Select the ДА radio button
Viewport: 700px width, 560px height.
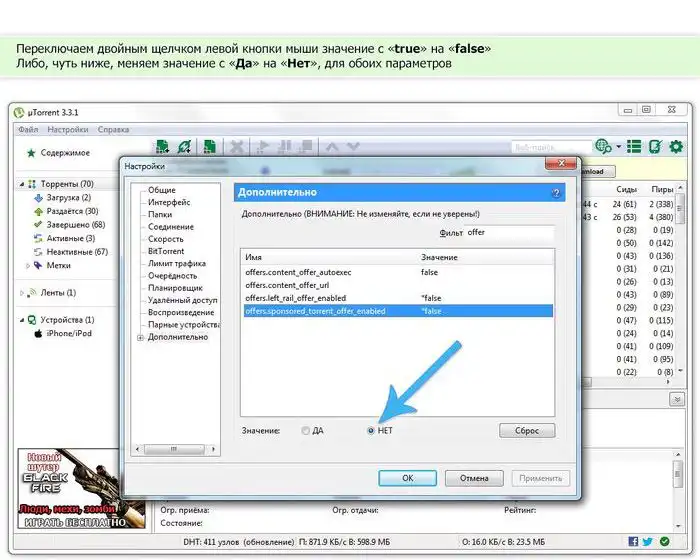pyautogui.click(x=306, y=431)
